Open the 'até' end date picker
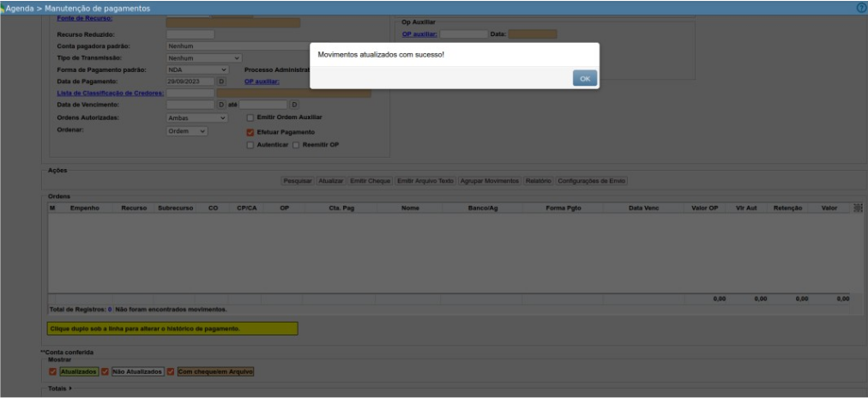Viewport: 868px width, 398px height. [294, 105]
